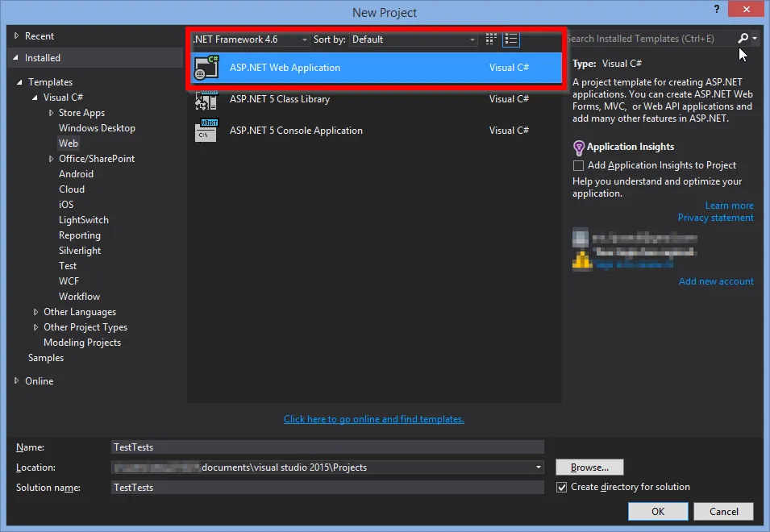Click the Search Installed Templates field
The image size is (770, 532).
tap(651, 38)
